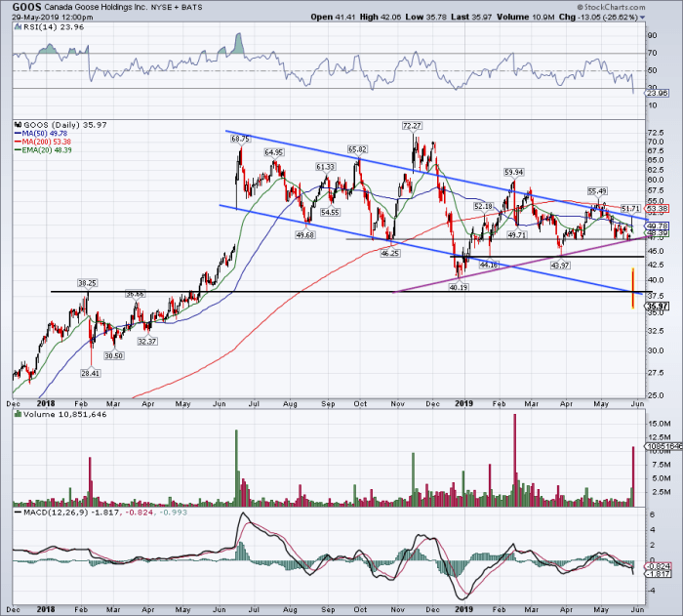Click the 10851646 volume axis tag

664,446
